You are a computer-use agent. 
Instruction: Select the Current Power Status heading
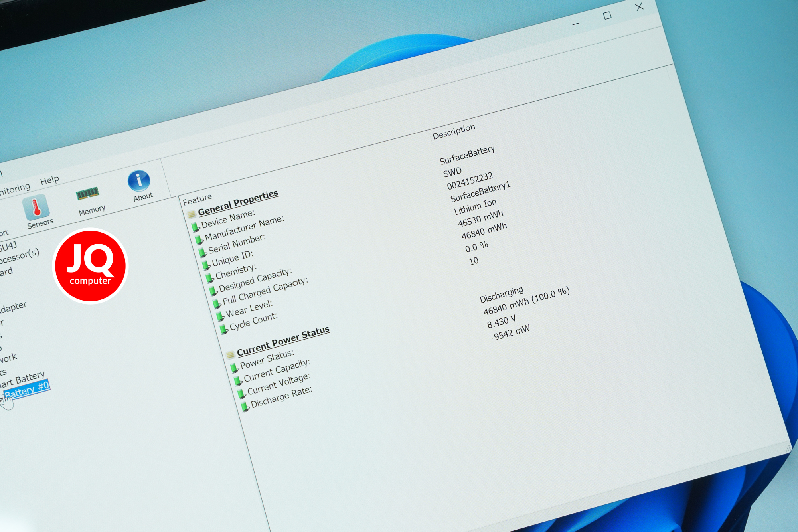[283, 340]
